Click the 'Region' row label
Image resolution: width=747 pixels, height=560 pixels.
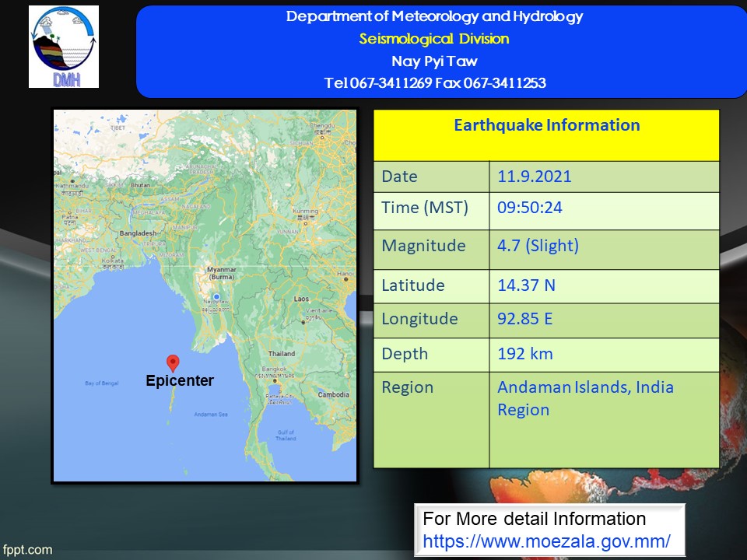pos(407,387)
